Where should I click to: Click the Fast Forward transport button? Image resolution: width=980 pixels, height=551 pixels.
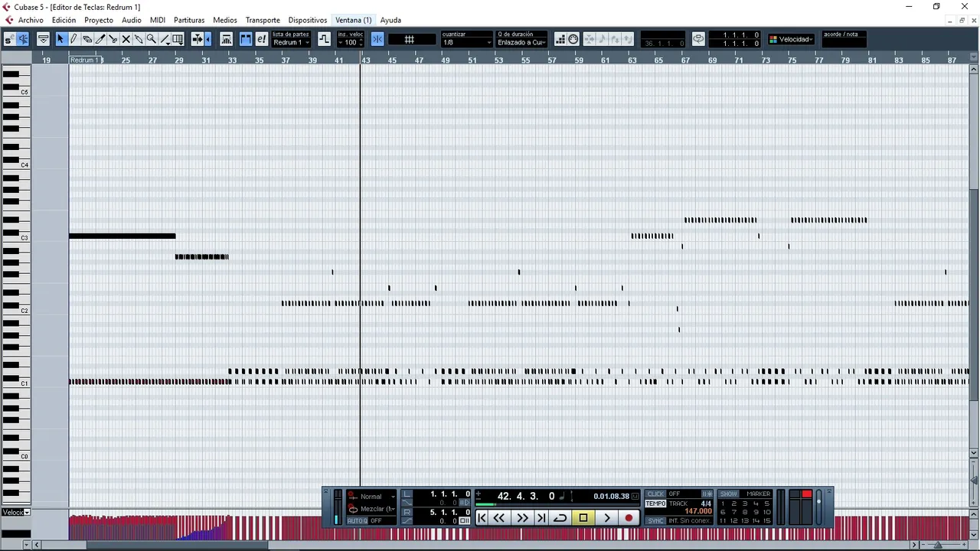coord(522,518)
